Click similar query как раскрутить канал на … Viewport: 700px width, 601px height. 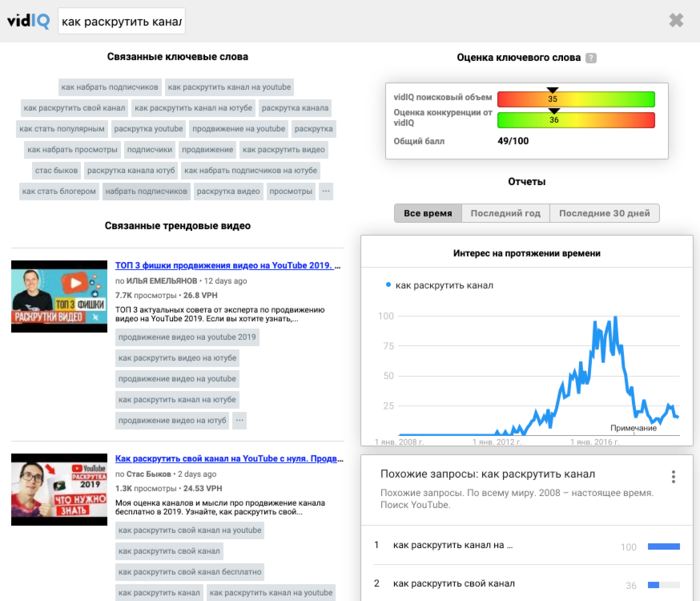tap(453, 545)
